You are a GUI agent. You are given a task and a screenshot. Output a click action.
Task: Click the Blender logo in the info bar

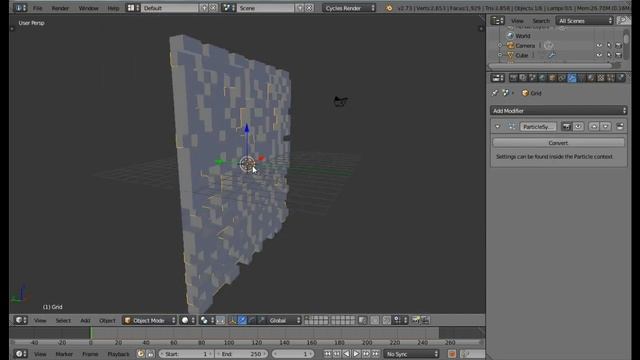point(389,8)
